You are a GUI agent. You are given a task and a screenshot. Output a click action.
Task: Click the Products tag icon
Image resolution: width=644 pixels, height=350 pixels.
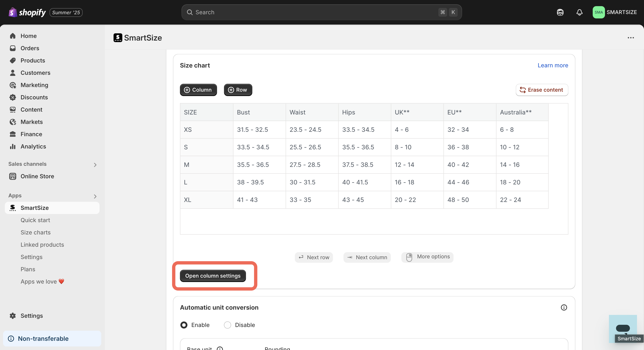pos(13,60)
